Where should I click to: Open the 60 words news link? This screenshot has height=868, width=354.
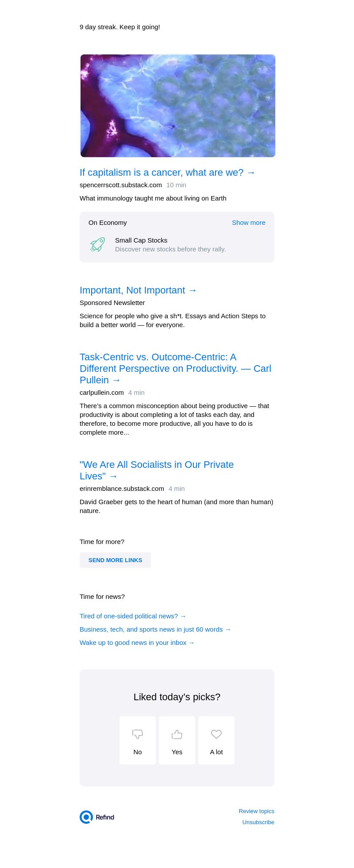coord(155,629)
